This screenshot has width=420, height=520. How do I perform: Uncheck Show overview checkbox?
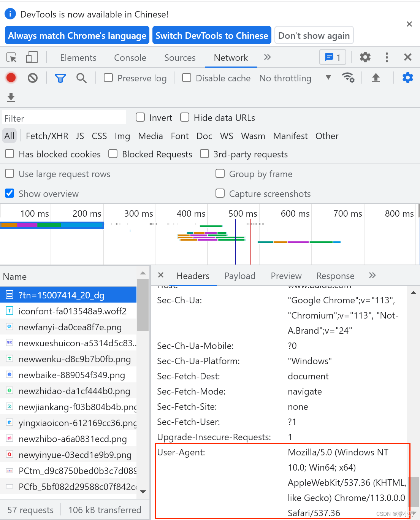click(x=10, y=193)
